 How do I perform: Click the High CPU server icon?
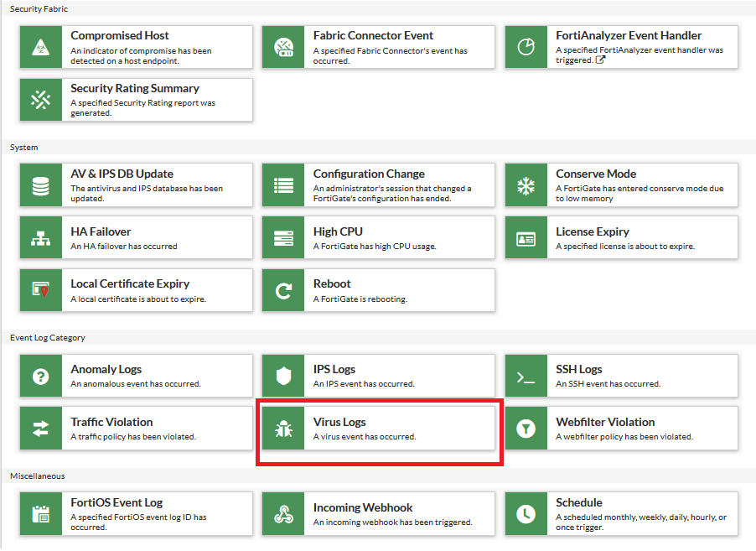coord(283,238)
